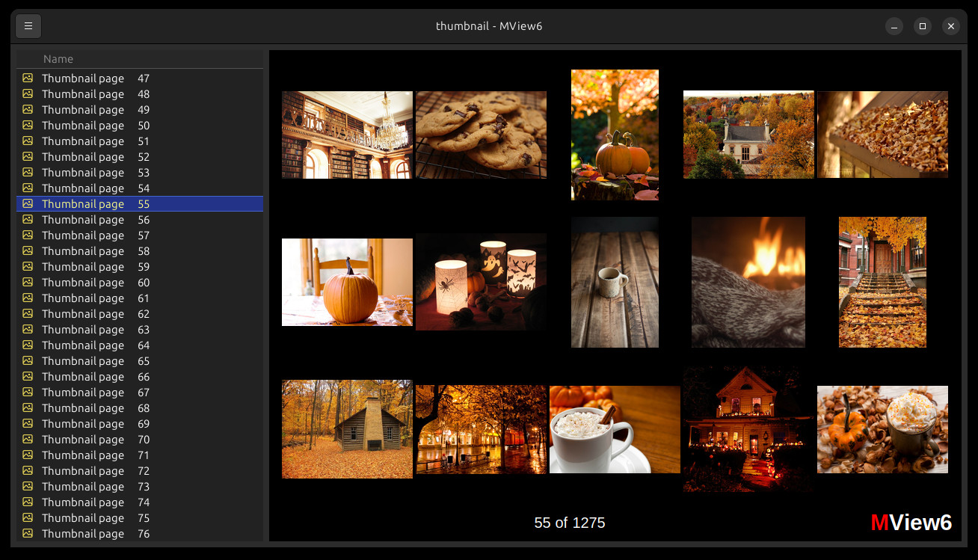This screenshot has width=978, height=560.
Task: Select Thumbnail page 49 in the list
Action: [x=140, y=110]
